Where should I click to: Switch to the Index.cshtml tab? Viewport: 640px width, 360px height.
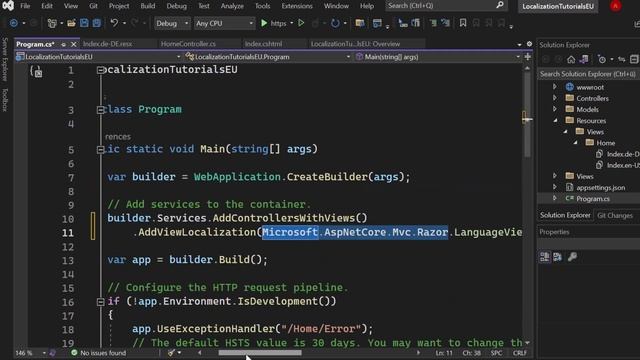[264, 44]
